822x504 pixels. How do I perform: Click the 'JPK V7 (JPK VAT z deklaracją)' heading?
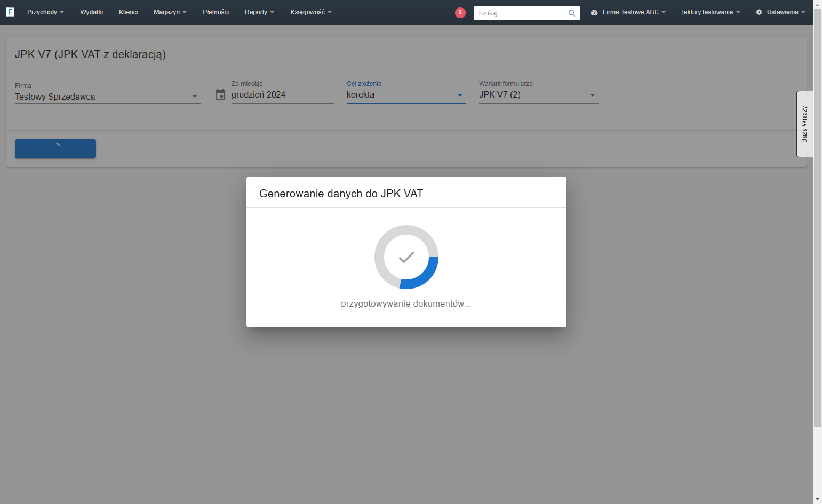[91, 54]
